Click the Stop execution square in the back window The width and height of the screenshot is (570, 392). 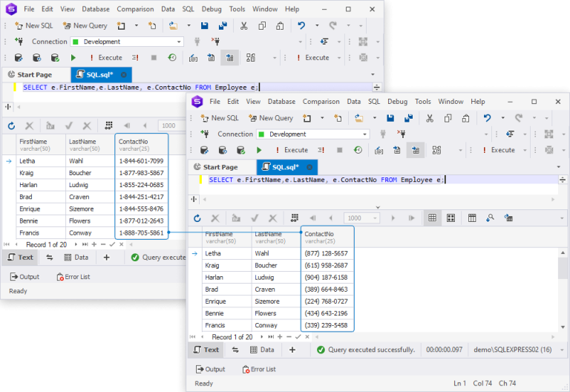pos(154,57)
